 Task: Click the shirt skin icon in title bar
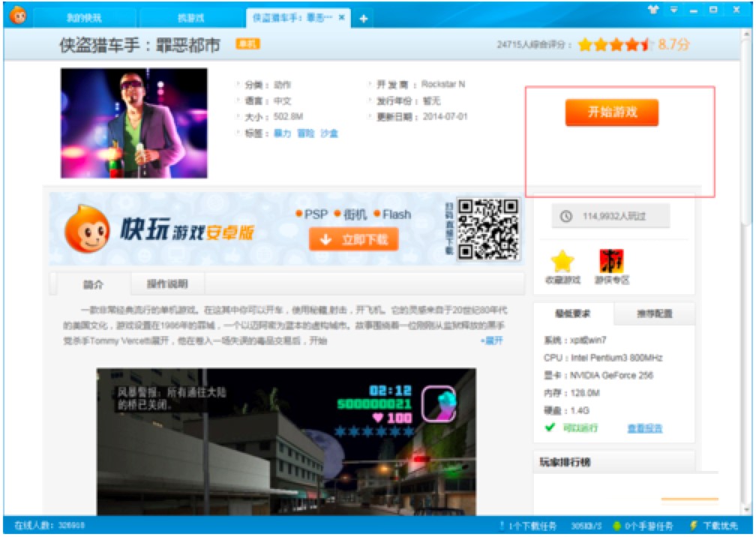pyautogui.click(x=652, y=10)
